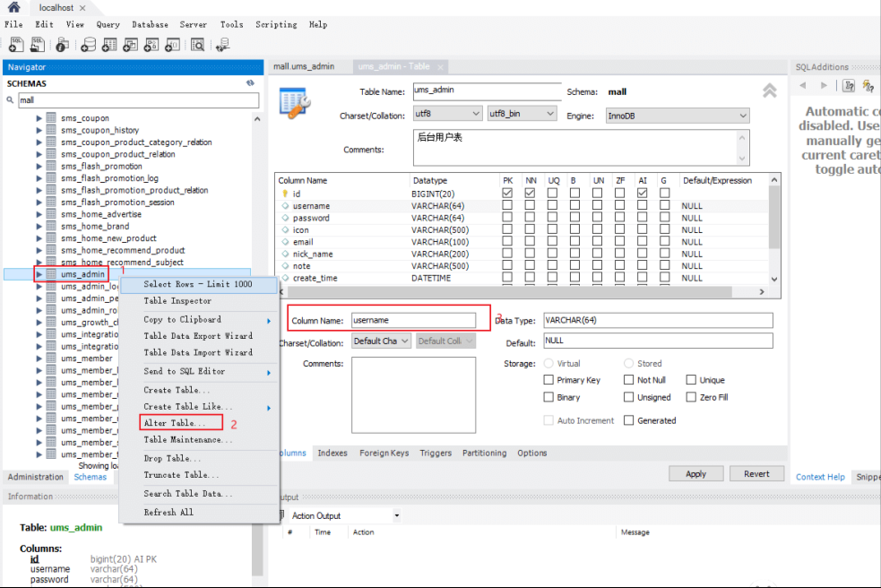Screen dimensions: 881x588
Task: Enable NN checkbox for username row
Action: pyautogui.click(x=530, y=205)
